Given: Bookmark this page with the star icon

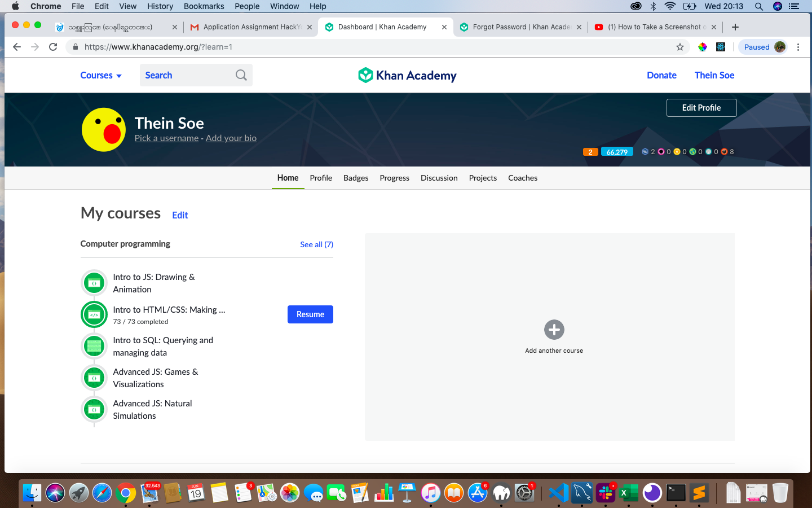Looking at the screenshot, I should (680, 47).
